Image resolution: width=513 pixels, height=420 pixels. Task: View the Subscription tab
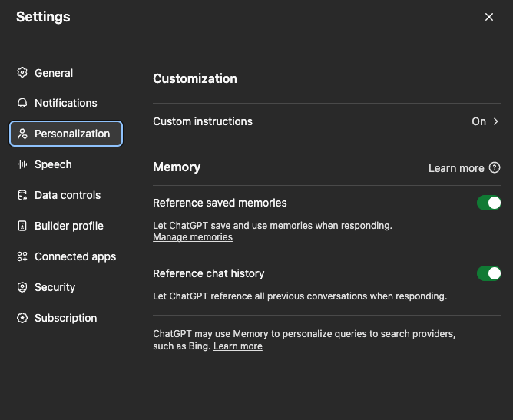click(x=66, y=318)
